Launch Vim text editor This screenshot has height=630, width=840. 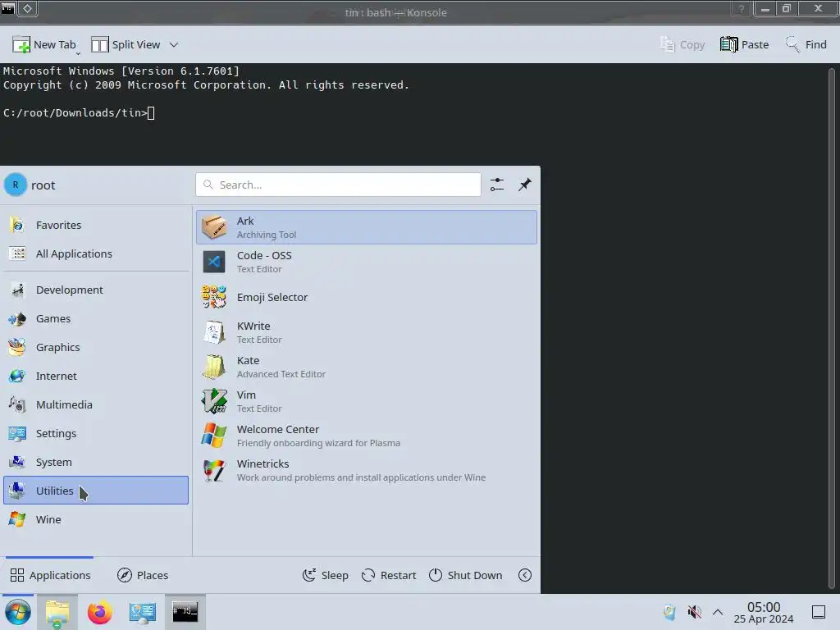pyautogui.click(x=367, y=401)
